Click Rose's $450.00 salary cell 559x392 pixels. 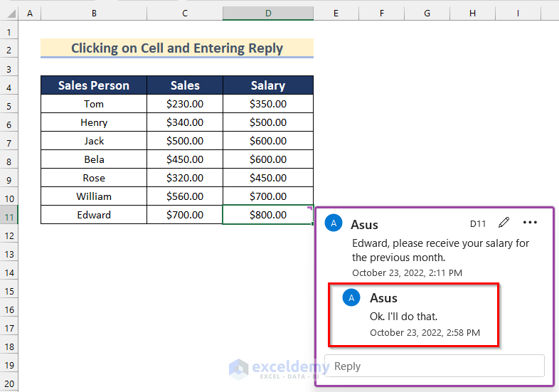[268, 178]
